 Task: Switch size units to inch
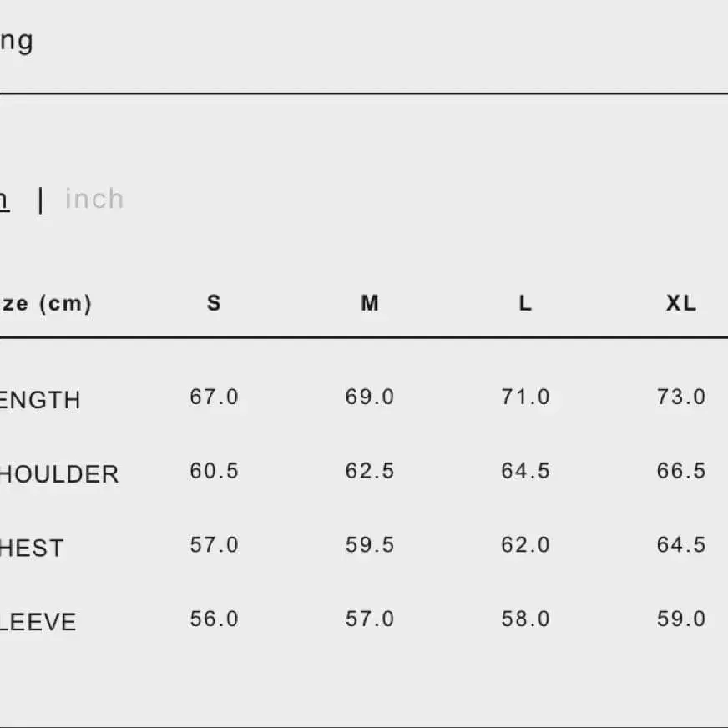(x=94, y=199)
